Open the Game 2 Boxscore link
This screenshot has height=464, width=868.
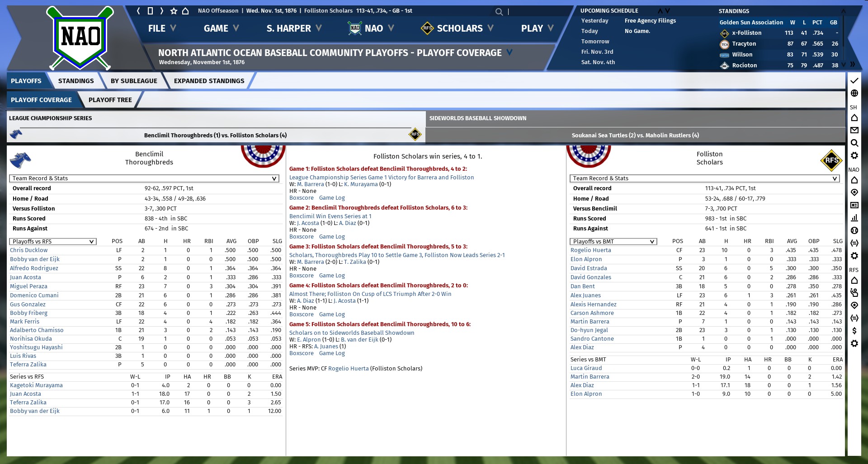click(302, 237)
